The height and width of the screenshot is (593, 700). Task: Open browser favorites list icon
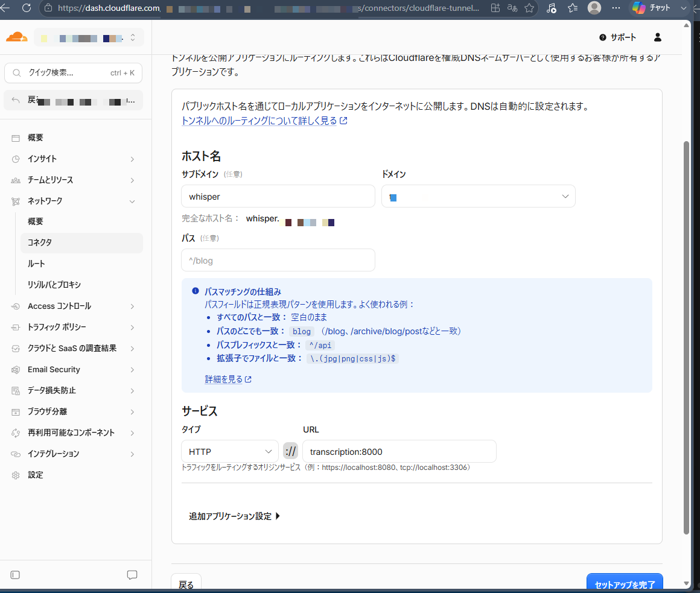click(x=573, y=8)
